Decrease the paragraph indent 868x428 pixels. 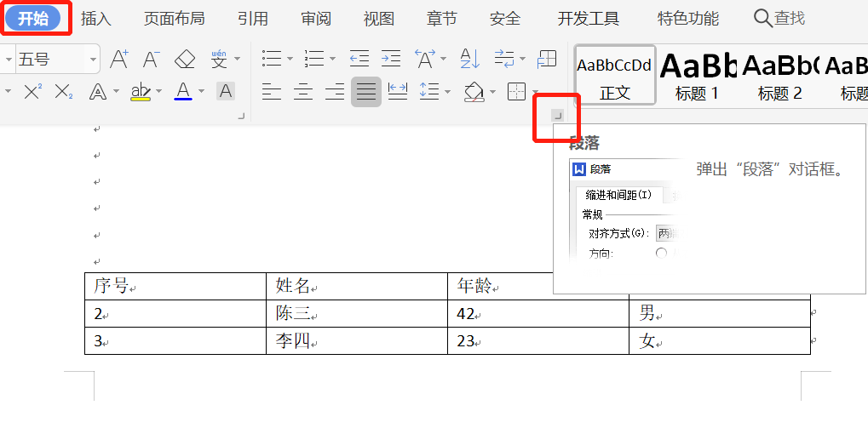tap(359, 58)
